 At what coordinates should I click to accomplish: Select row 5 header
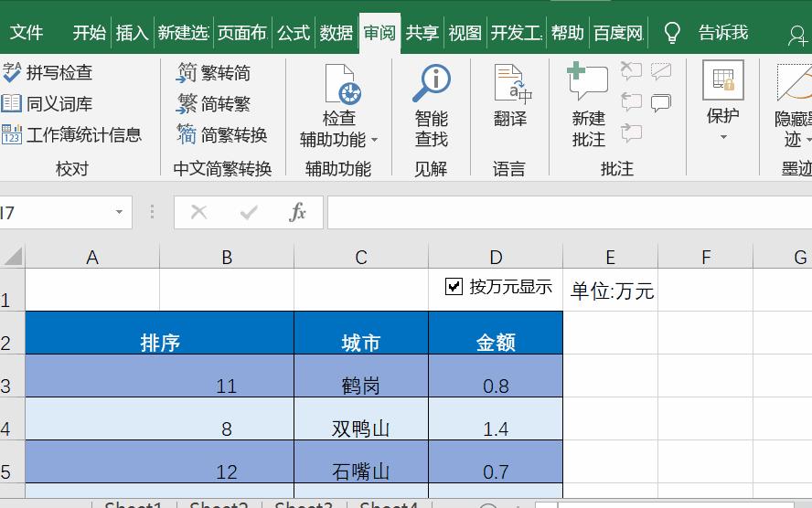pyautogui.click(x=12, y=462)
